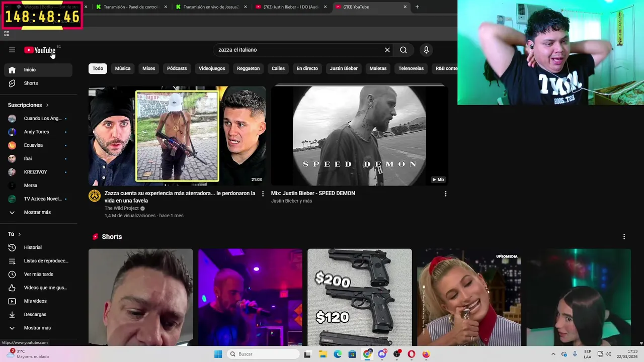Expand Mostrar más under Descargas
Screen dimensions: 644x362
click(38, 328)
